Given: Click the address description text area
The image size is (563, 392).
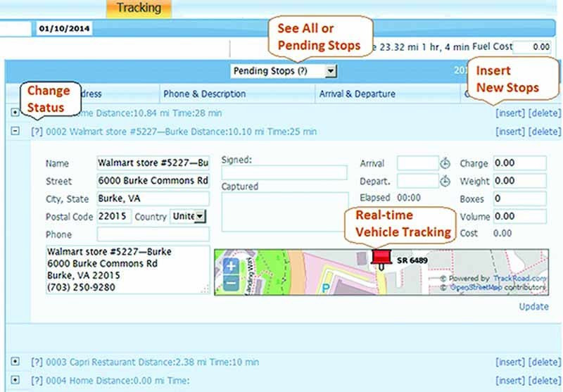Looking at the screenshot, I should [128, 270].
